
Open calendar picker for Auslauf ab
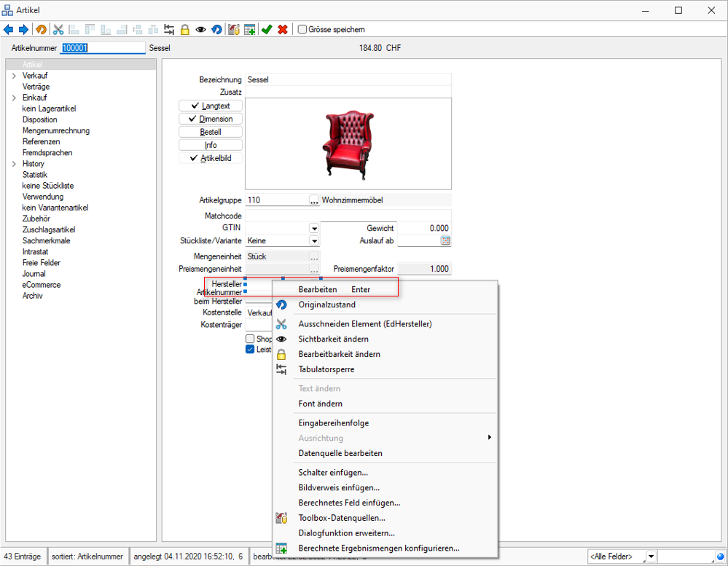pyautogui.click(x=445, y=240)
